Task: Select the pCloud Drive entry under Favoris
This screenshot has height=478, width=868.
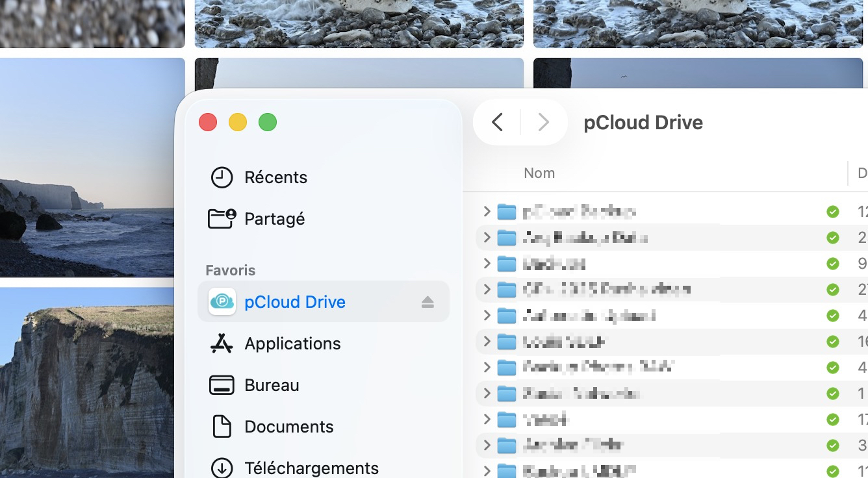Action: (296, 301)
